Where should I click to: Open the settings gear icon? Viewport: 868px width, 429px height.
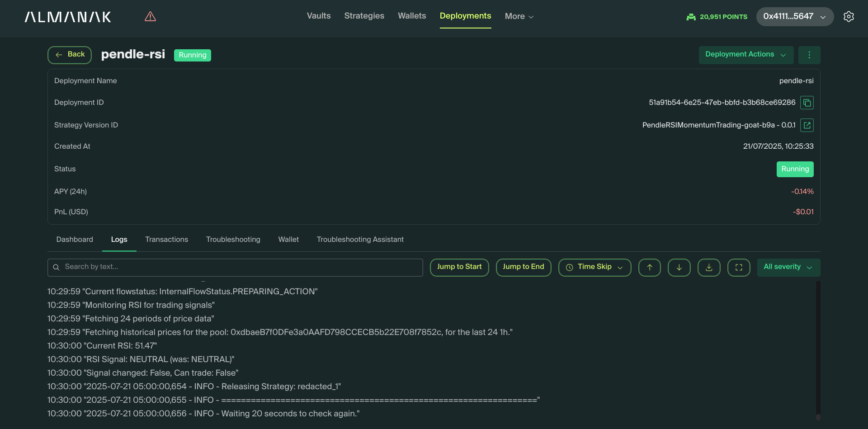point(849,17)
